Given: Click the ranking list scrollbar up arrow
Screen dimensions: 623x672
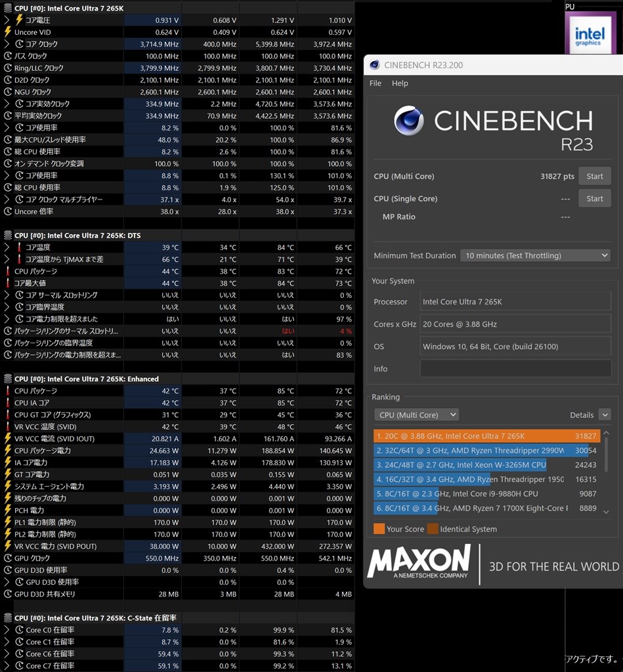Looking at the screenshot, I should [606, 433].
